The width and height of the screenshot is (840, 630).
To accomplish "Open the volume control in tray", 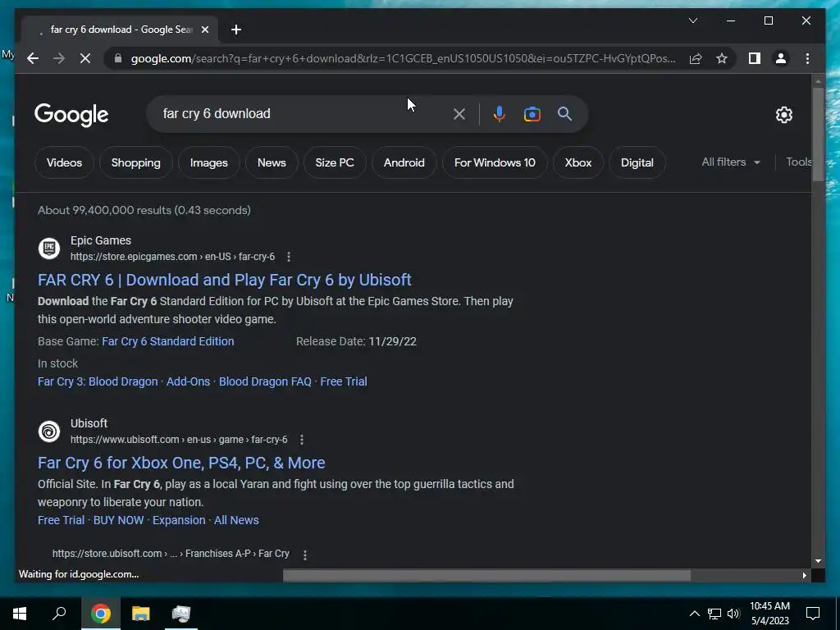I will [x=733, y=614].
